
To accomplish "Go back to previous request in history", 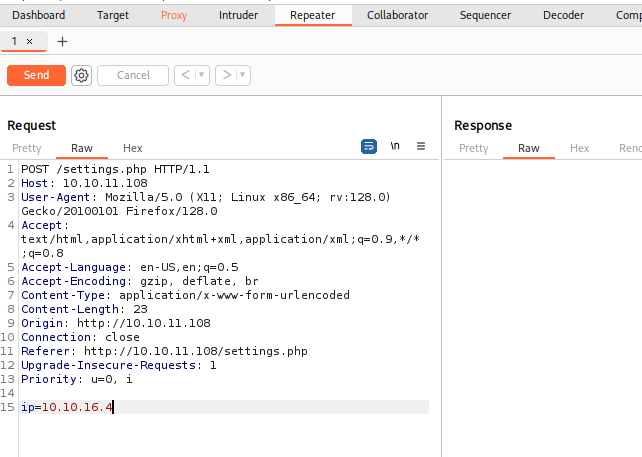I will pos(185,75).
